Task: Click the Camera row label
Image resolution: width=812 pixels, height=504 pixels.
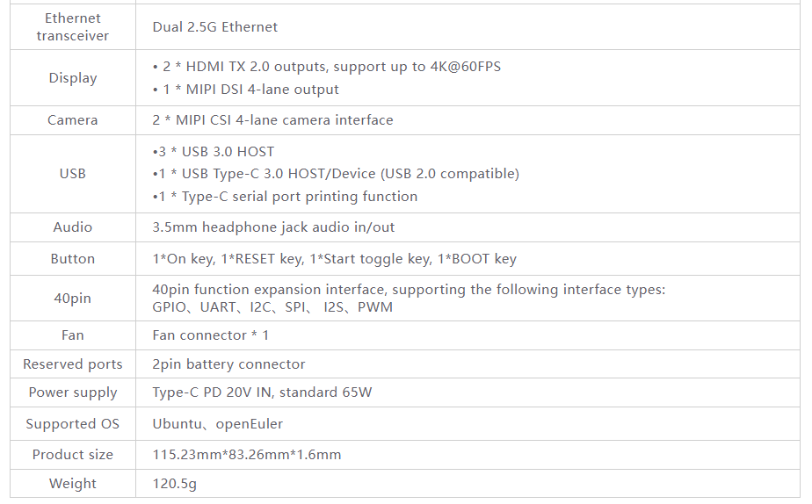Action: [x=72, y=120]
